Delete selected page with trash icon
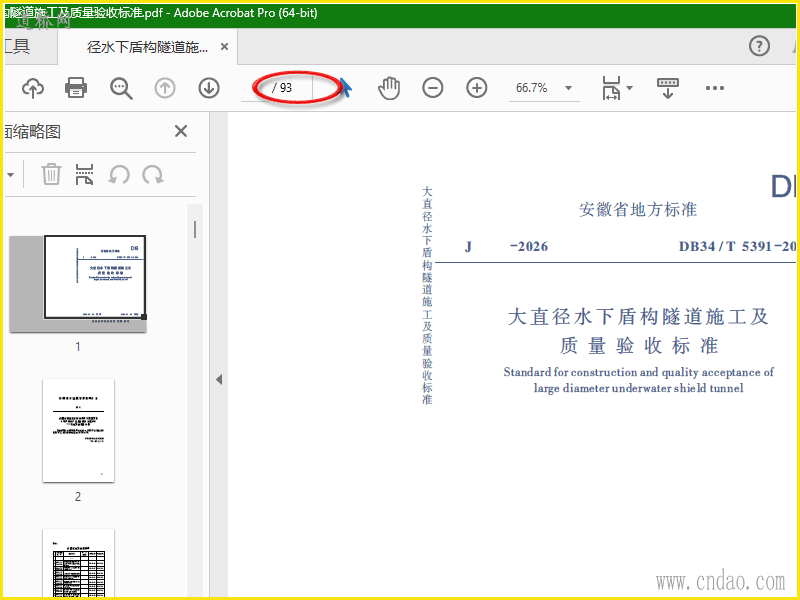This screenshot has height=600, width=800. (51, 174)
